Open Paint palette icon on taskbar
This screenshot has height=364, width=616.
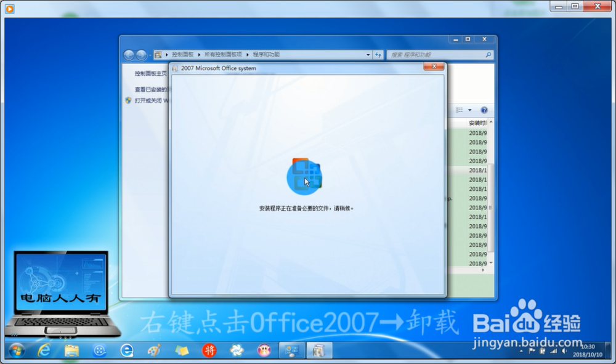(154, 350)
